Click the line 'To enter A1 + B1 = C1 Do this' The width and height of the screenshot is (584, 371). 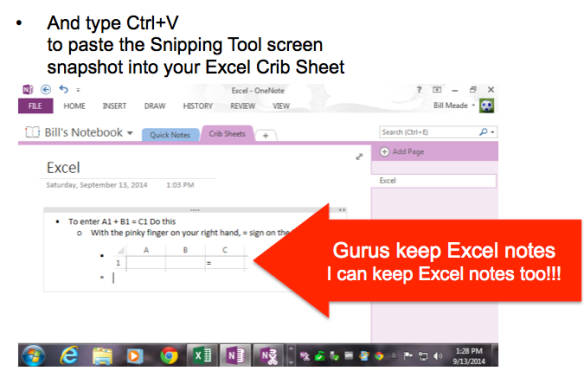click(122, 222)
